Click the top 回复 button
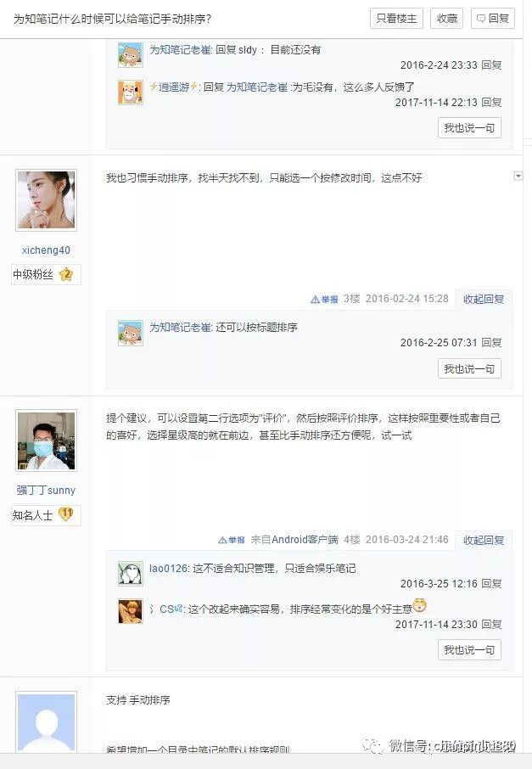 [493, 19]
